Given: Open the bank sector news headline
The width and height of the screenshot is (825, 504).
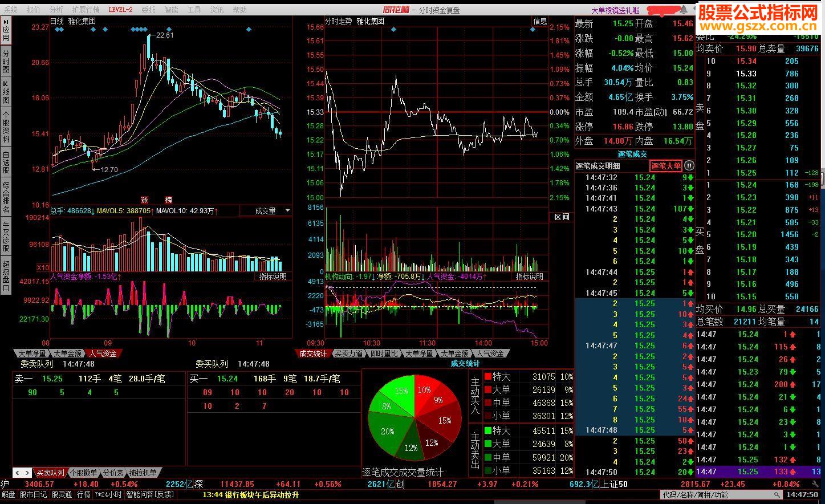Looking at the screenshot, I should 251,494.
